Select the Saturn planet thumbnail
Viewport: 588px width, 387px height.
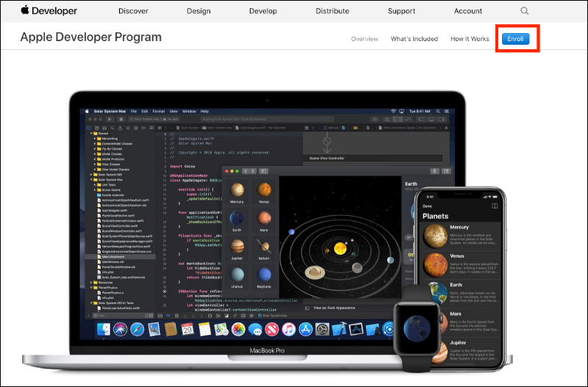coord(264,247)
